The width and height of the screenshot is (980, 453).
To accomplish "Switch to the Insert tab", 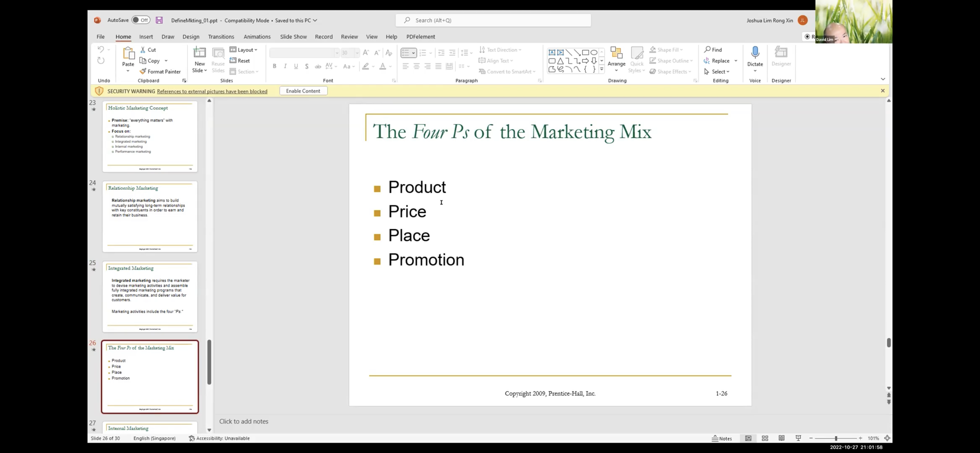I will 146,36.
